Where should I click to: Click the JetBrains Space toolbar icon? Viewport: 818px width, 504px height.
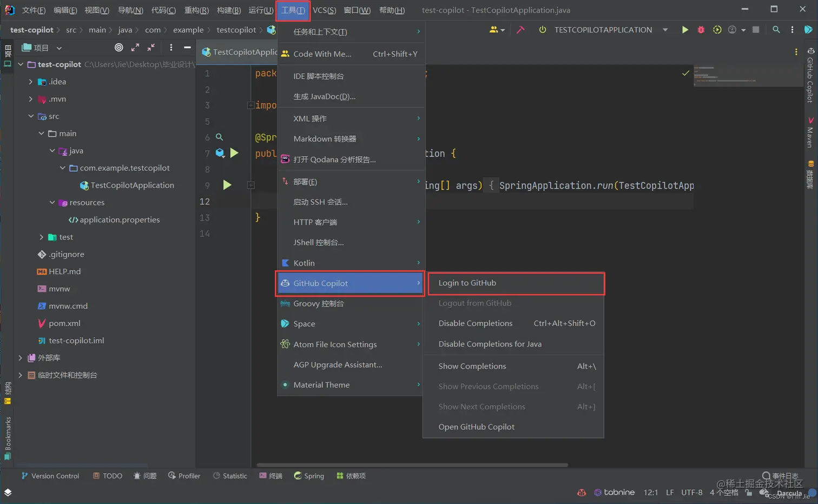point(808,30)
